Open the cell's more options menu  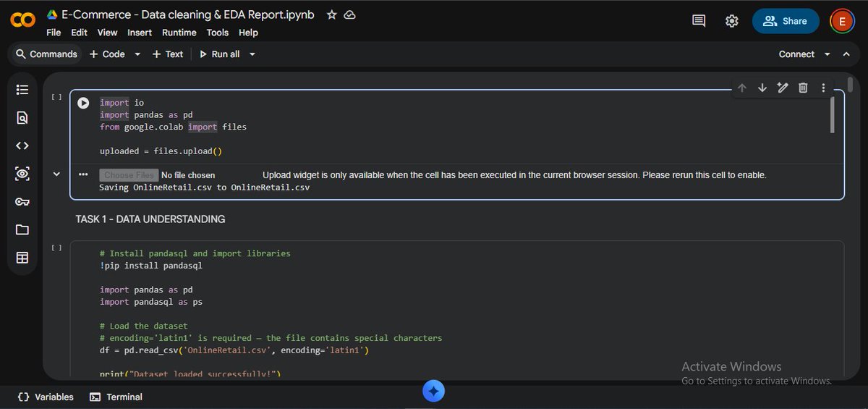823,88
